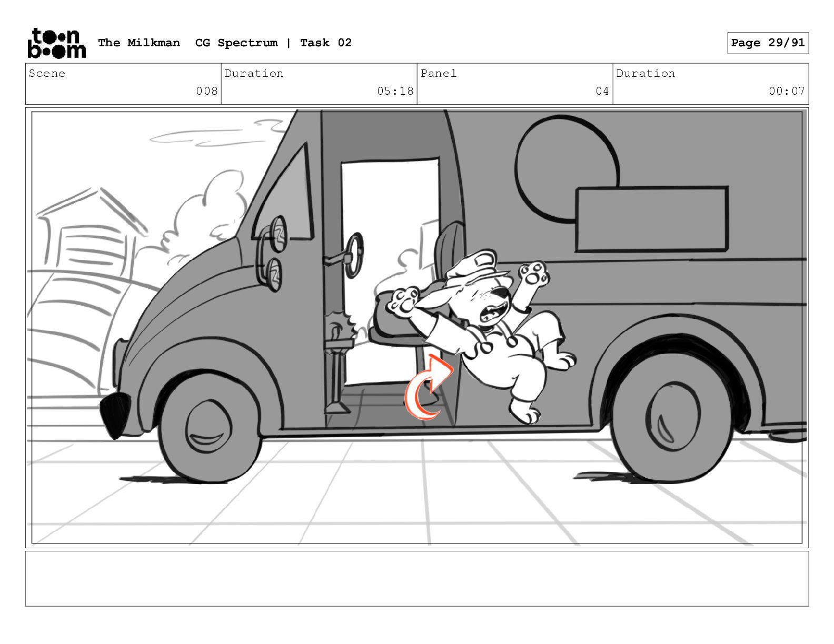Click the panel duration value '00:07'
This screenshot has height=644, width=834.
pos(787,91)
